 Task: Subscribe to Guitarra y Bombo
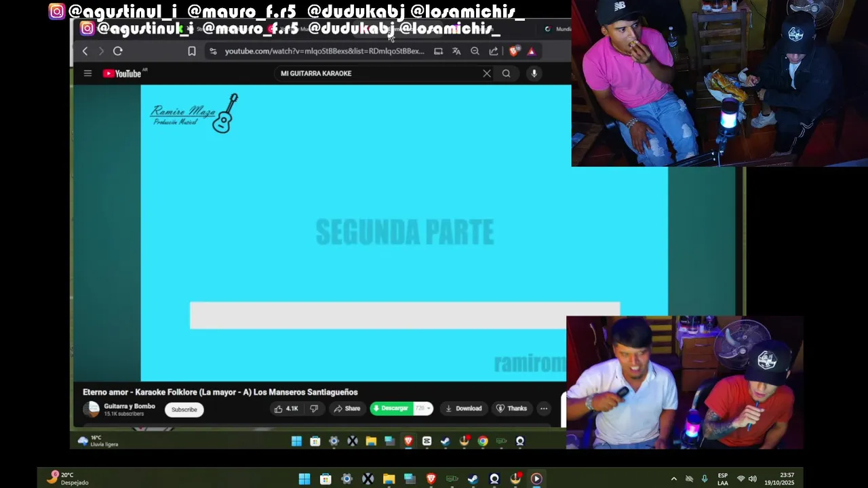coord(184,409)
